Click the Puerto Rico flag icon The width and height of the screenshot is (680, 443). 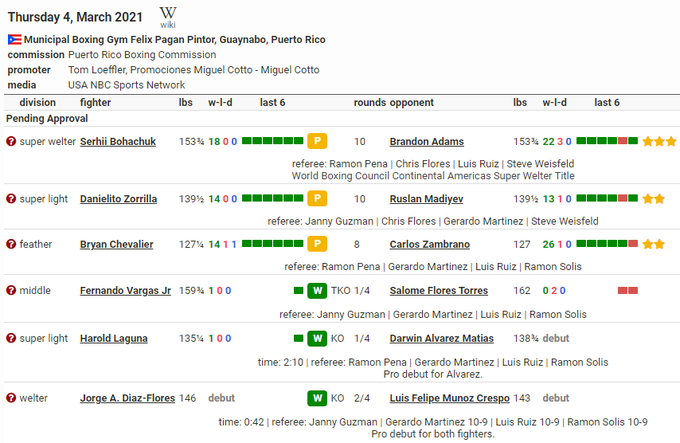(x=15, y=40)
